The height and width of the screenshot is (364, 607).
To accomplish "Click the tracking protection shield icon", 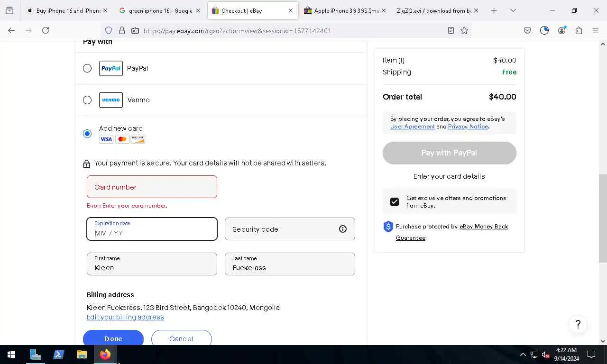I will tap(109, 30).
